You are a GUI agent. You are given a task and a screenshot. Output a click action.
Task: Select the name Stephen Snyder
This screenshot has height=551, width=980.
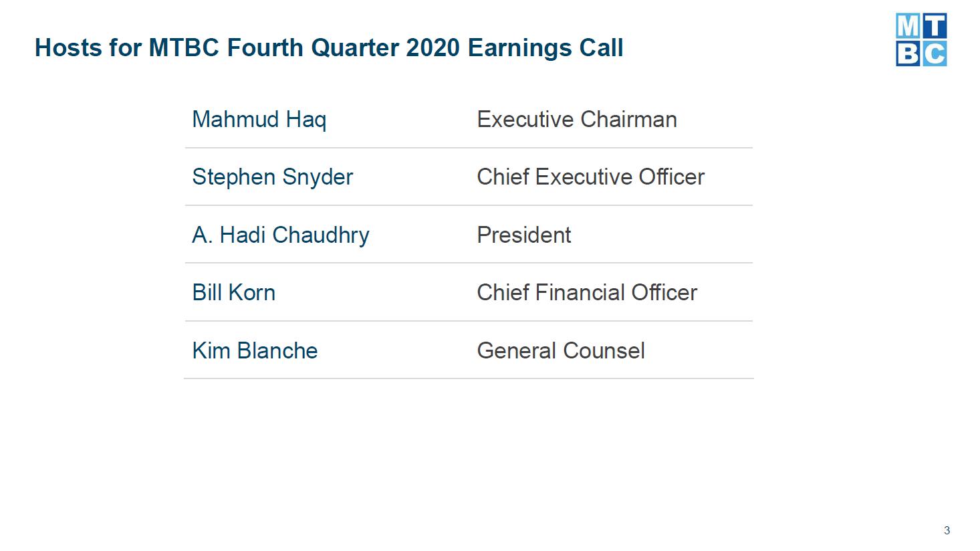pos(273,177)
